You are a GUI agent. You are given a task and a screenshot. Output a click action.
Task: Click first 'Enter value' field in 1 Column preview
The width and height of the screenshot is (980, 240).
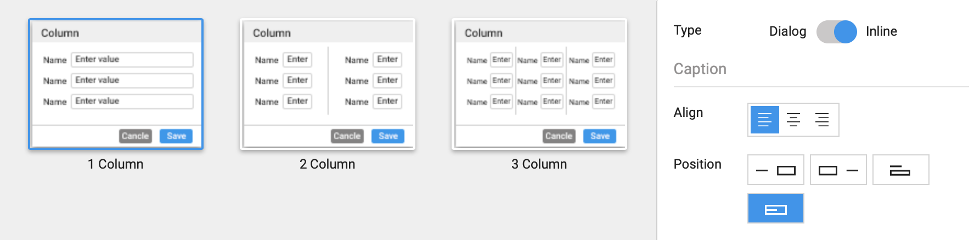tap(132, 59)
